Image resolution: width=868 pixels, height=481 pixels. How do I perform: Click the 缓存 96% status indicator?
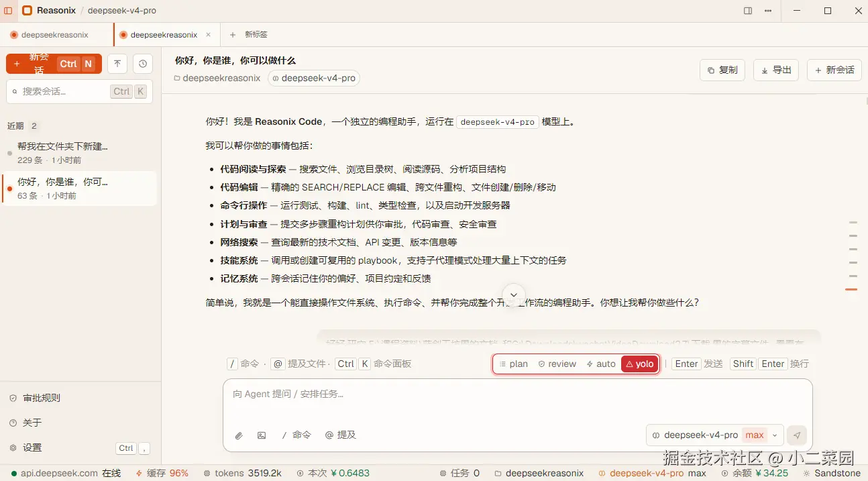coord(162,473)
